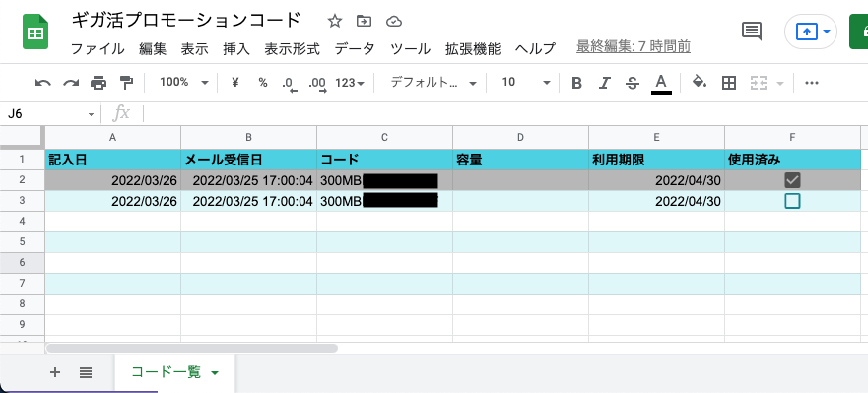Select 2022/04/30 cell in row 3
Screen dimensions: 868x393
pyautogui.click(x=656, y=201)
